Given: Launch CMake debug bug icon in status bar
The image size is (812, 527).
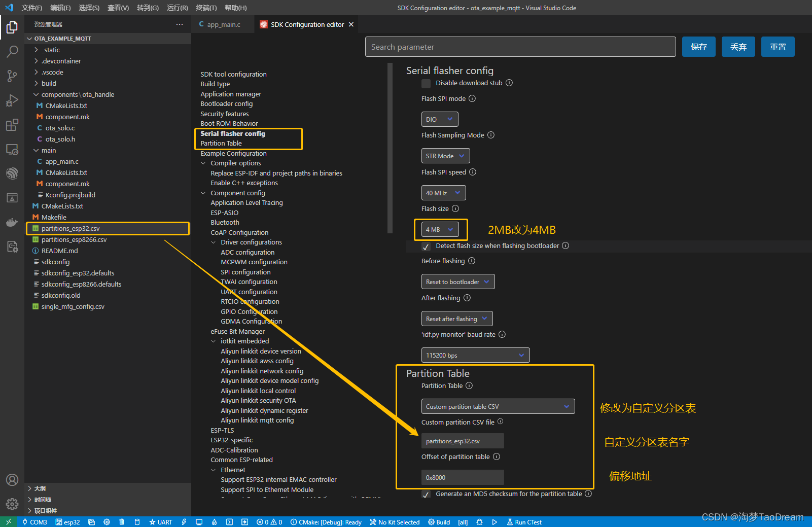Looking at the screenshot, I should click(x=479, y=522).
